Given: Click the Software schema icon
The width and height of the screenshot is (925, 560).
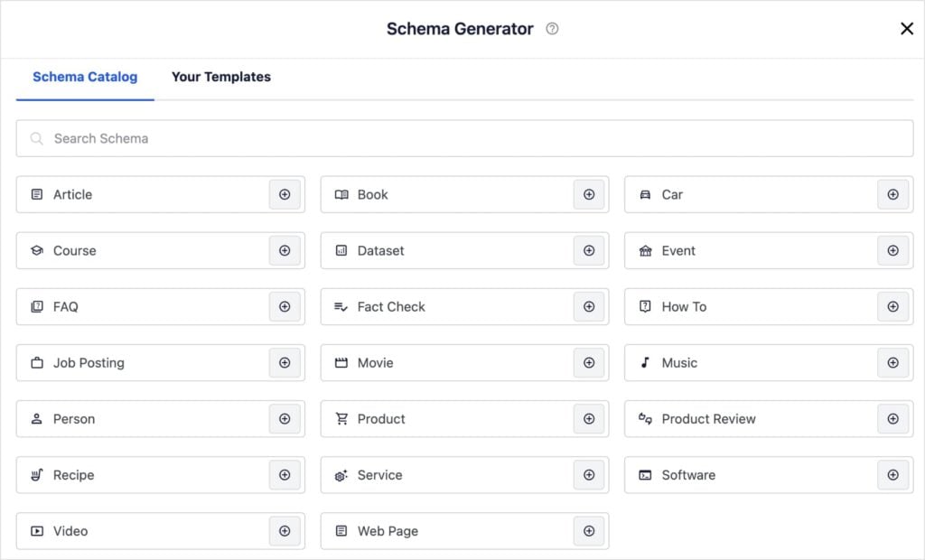Looking at the screenshot, I should coord(645,475).
